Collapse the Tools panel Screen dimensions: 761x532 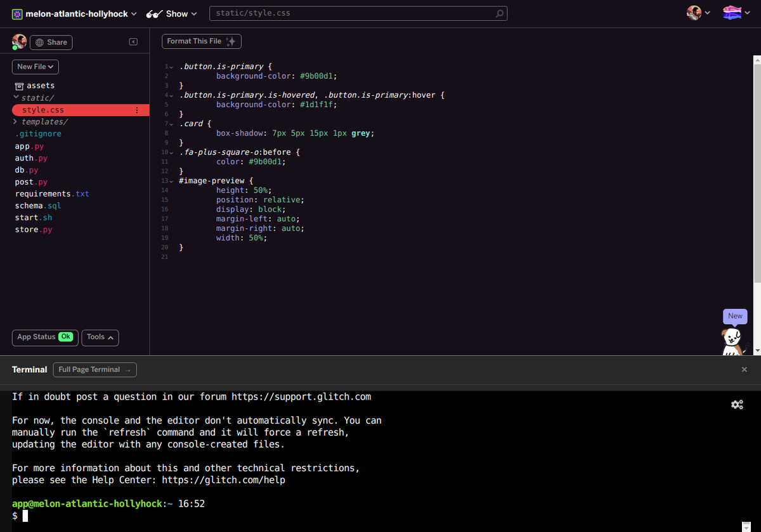click(100, 337)
